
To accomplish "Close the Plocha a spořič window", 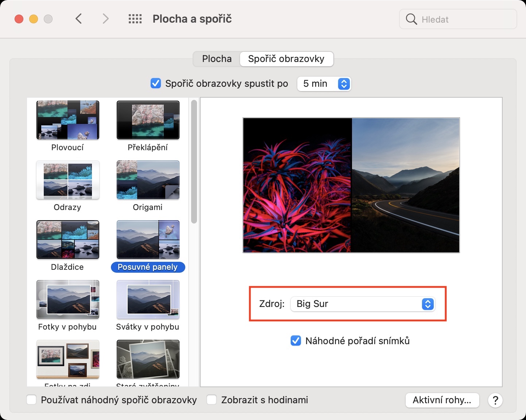I will click(19, 19).
